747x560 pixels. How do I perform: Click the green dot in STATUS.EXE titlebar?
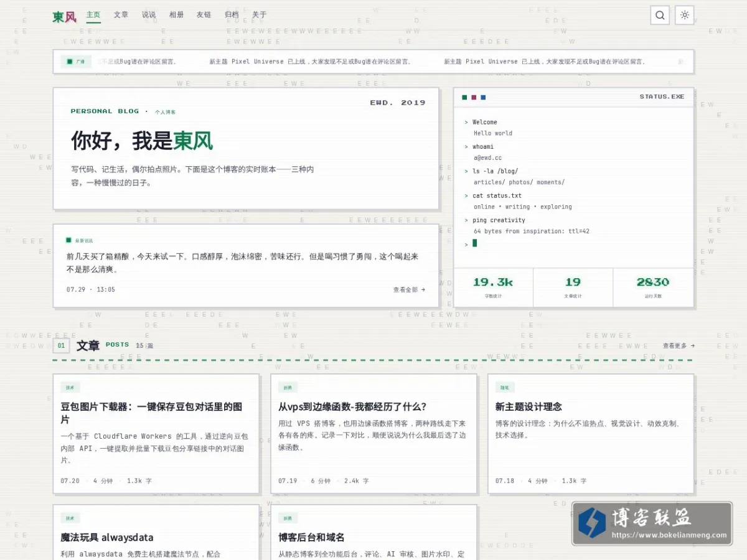tap(464, 97)
